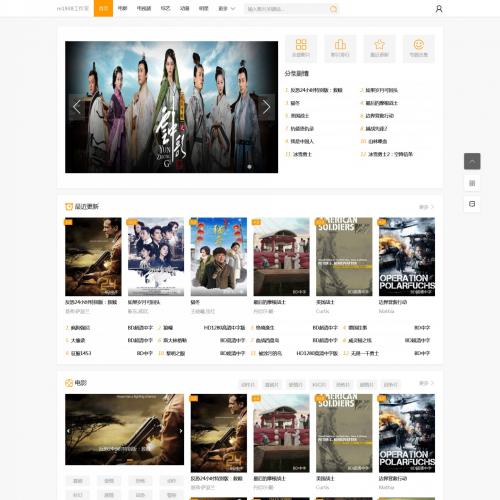The height and width of the screenshot is (500, 500).
Task: Select the orange highlighted home tab
Action: click(x=103, y=8)
